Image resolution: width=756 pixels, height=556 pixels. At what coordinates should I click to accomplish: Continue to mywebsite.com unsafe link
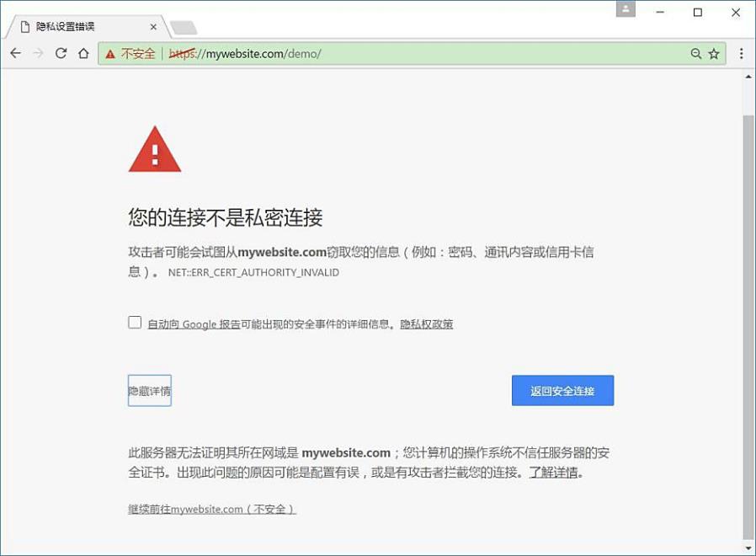pyautogui.click(x=211, y=509)
